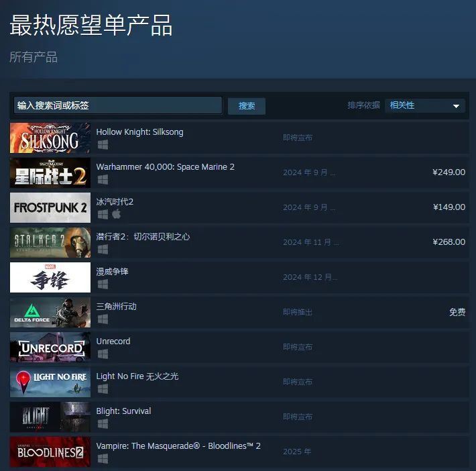Click the 2025 年 release date
This screenshot has width=476, height=471.
[x=297, y=452]
